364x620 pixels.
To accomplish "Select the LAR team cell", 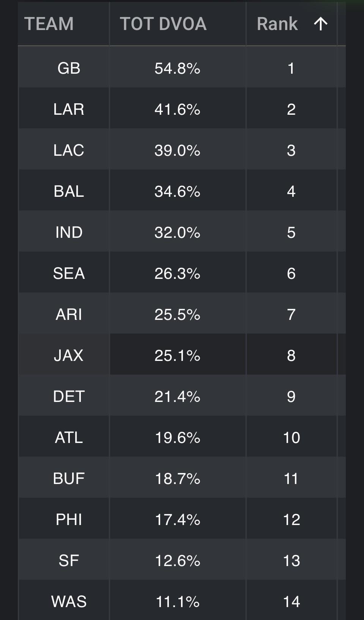I will tap(69, 109).
